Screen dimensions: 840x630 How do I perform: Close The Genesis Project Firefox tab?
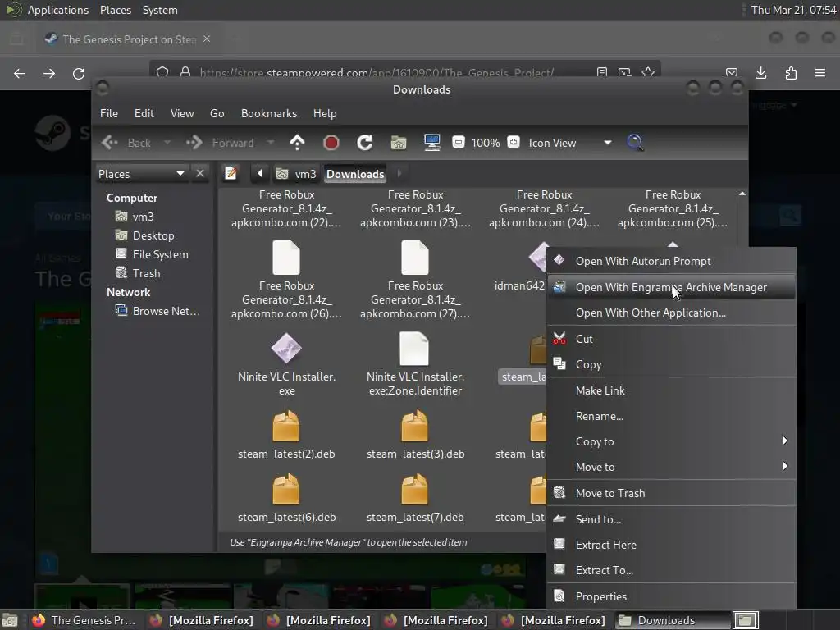tap(206, 39)
